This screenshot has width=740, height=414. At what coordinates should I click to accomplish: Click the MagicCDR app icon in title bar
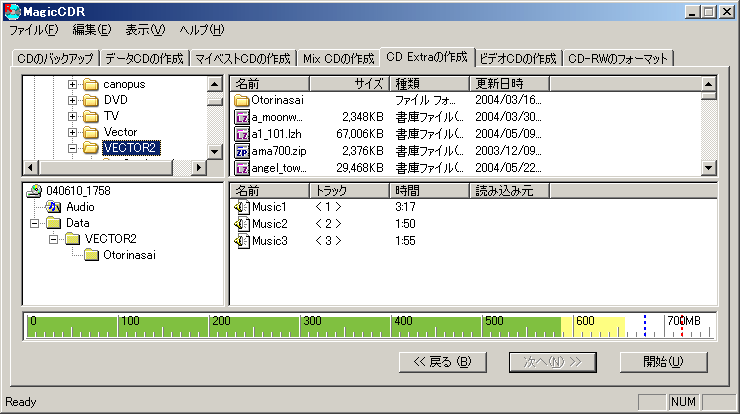[13, 11]
